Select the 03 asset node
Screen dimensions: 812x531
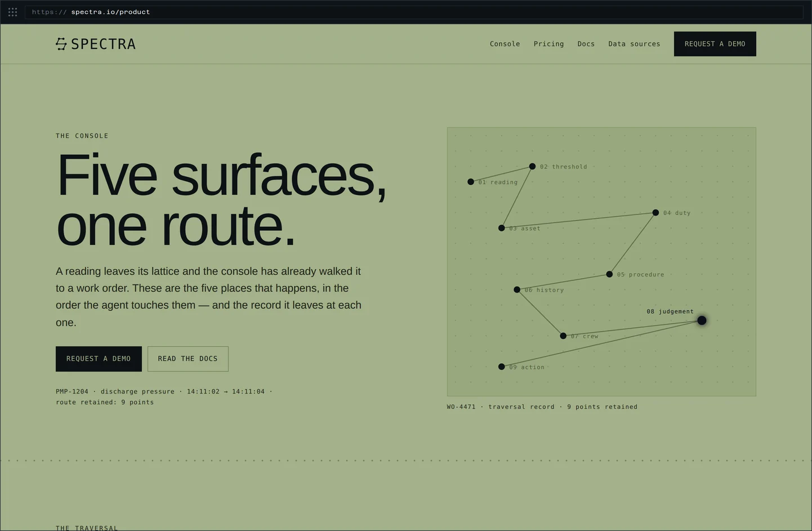coord(501,228)
